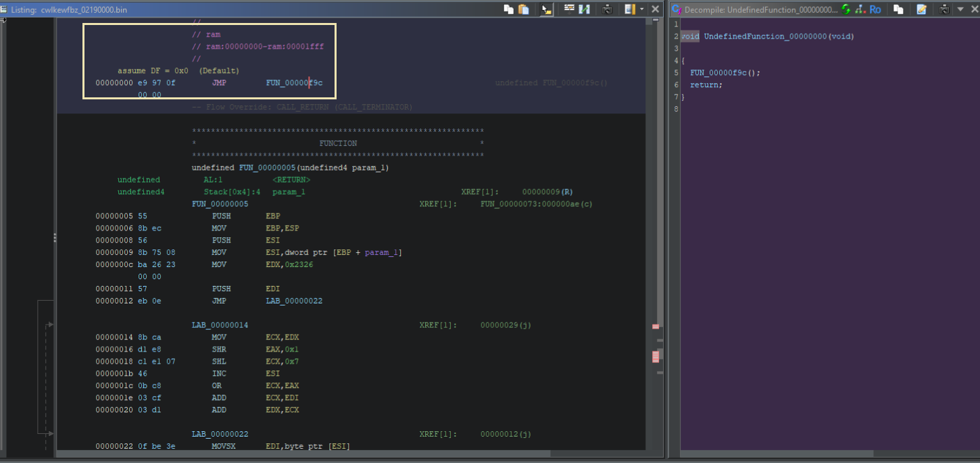
Task: Open the Decompile panel menu dropdown arrow
Action: tap(960, 9)
